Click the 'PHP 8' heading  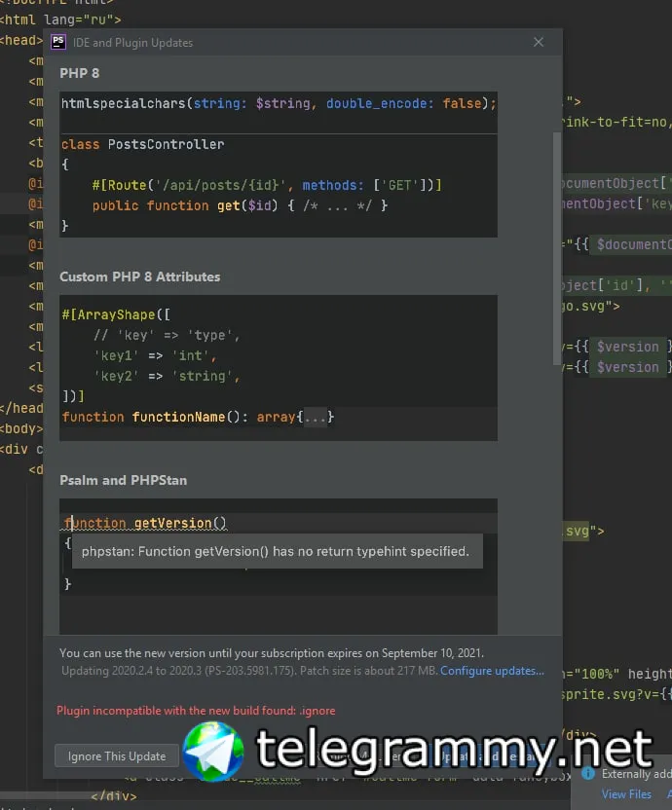tap(80, 73)
